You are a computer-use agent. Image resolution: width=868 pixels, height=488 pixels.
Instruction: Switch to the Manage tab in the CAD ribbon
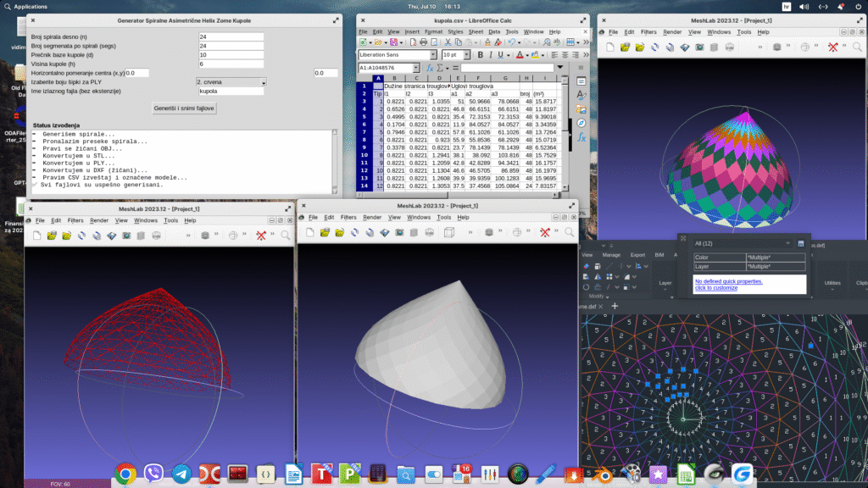tap(611, 255)
